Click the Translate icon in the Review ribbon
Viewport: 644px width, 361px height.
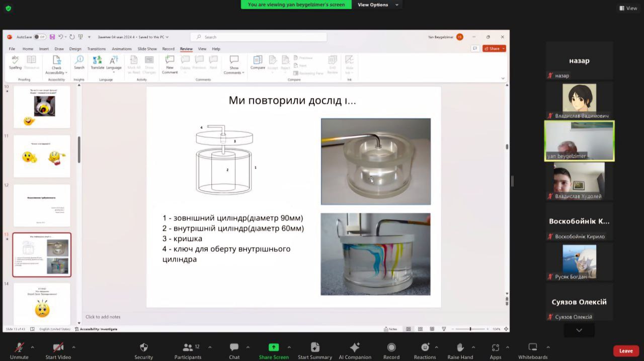pos(97,60)
